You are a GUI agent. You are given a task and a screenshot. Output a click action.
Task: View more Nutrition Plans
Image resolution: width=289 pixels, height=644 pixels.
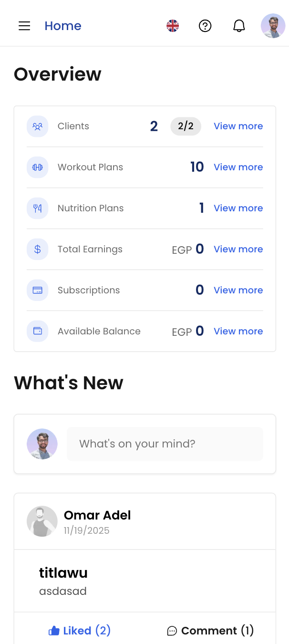tap(238, 208)
